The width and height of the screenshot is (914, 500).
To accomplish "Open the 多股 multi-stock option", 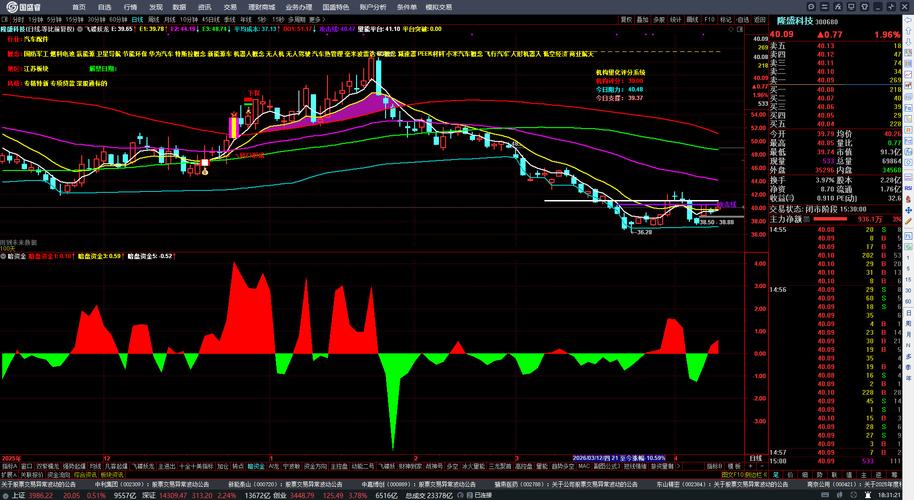I will pyautogui.click(x=659, y=19).
